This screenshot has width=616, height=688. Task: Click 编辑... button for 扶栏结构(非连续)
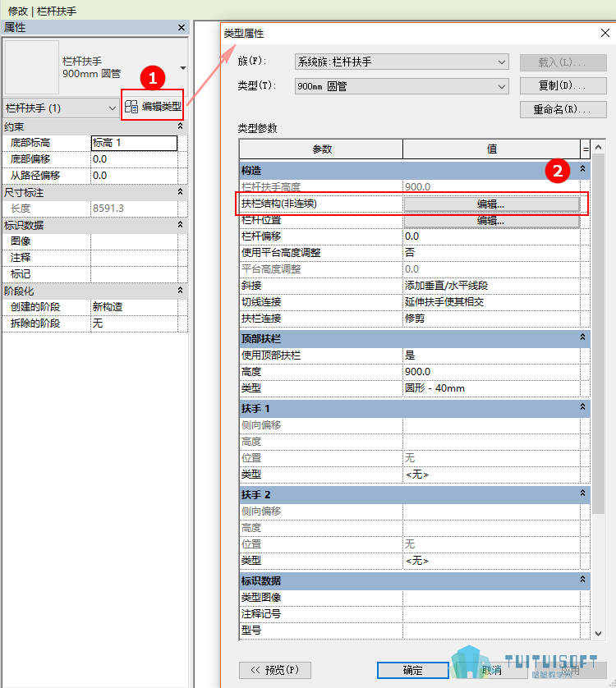pyautogui.click(x=491, y=204)
